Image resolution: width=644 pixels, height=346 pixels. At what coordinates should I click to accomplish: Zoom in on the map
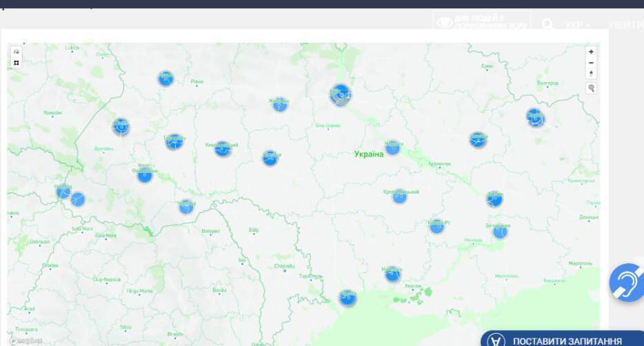(591, 52)
